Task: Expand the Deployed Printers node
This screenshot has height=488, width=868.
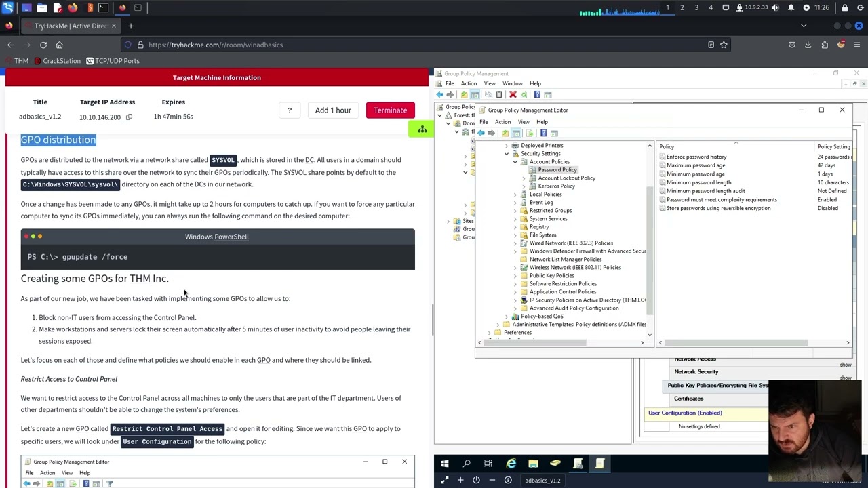Action: tap(507, 146)
